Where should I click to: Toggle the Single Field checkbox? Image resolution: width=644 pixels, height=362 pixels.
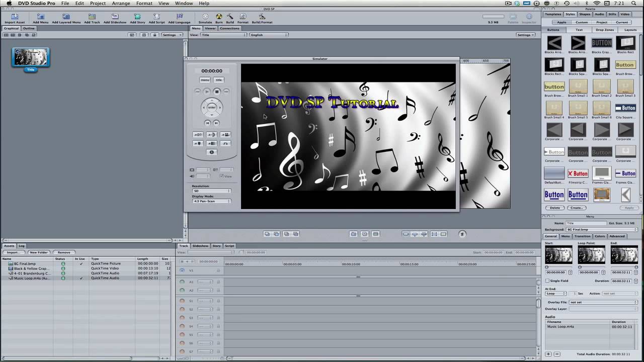click(547, 281)
